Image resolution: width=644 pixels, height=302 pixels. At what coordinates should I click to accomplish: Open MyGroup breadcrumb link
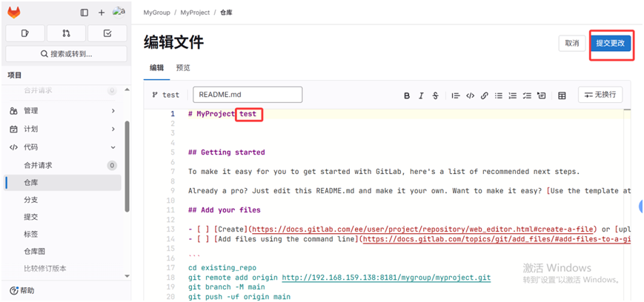pyautogui.click(x=156, y=13)
